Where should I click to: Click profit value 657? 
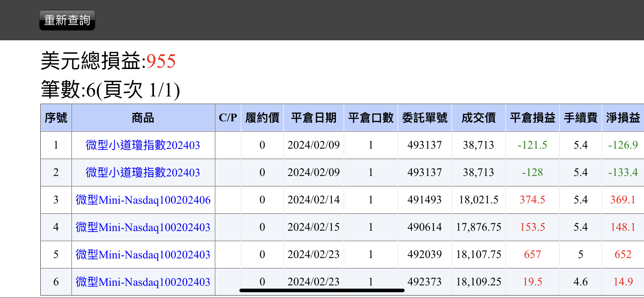532,254
